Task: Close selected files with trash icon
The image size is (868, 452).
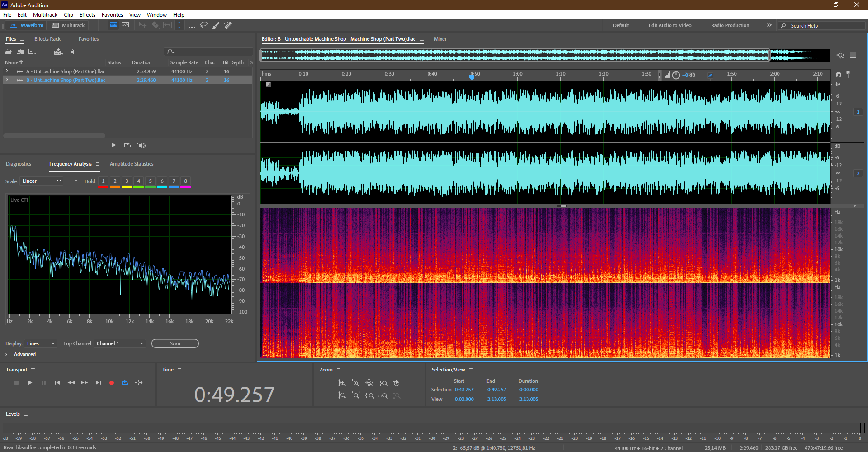Action: coord(71,52)
